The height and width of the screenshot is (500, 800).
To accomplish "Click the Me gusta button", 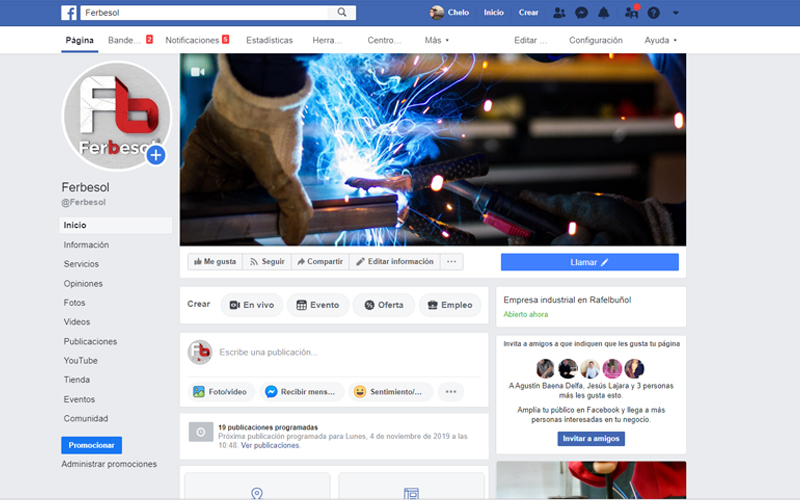I will pyautogui.click(x=215, y=262).
